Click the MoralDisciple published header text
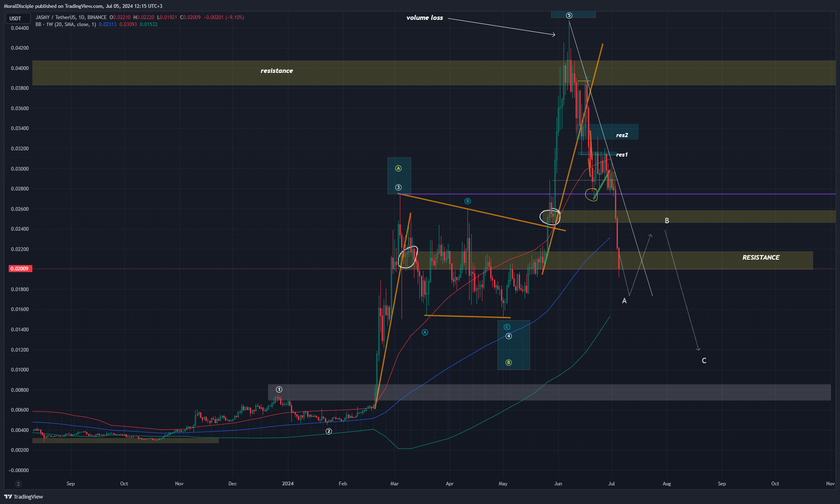Screen dimensions: 840x504 click(83, 6)
